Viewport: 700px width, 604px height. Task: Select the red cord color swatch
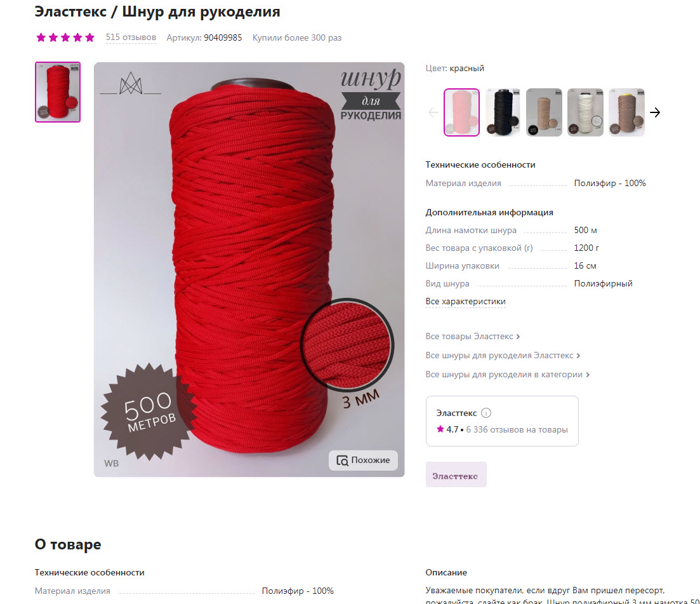pos(461,112)
